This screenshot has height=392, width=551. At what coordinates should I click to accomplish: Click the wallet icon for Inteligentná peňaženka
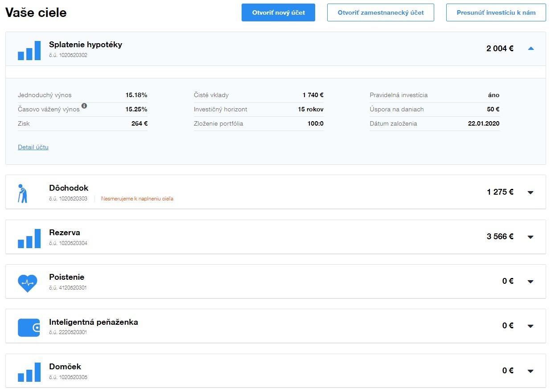pyautogui.click(x=29, y=327)
